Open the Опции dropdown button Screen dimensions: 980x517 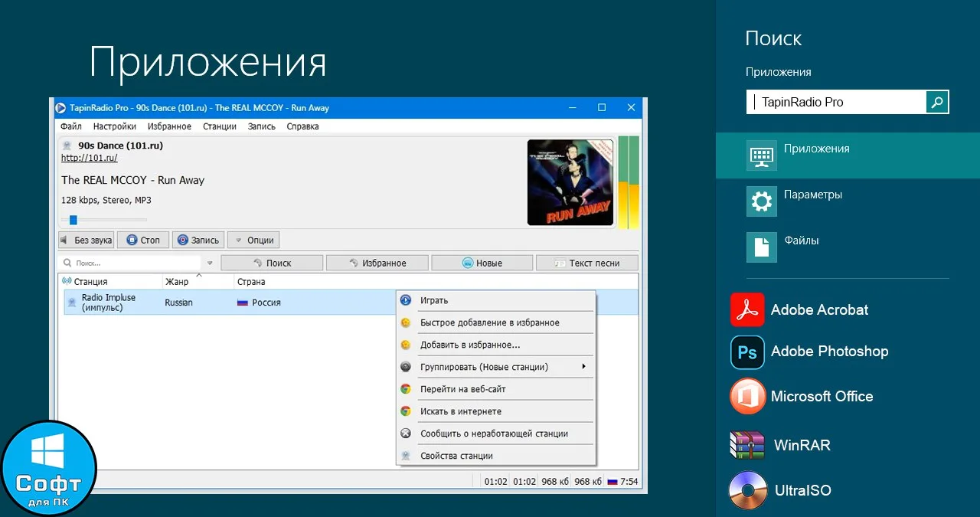pos(253,240)
